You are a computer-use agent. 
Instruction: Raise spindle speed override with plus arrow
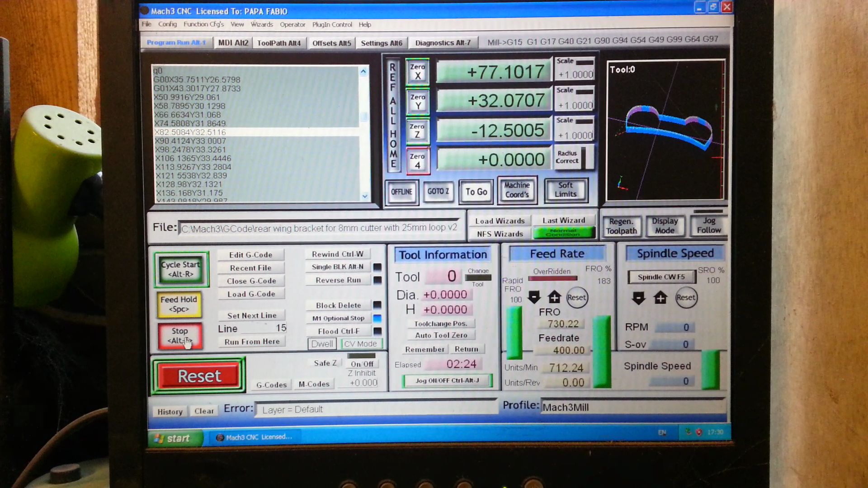pos(660,298)
